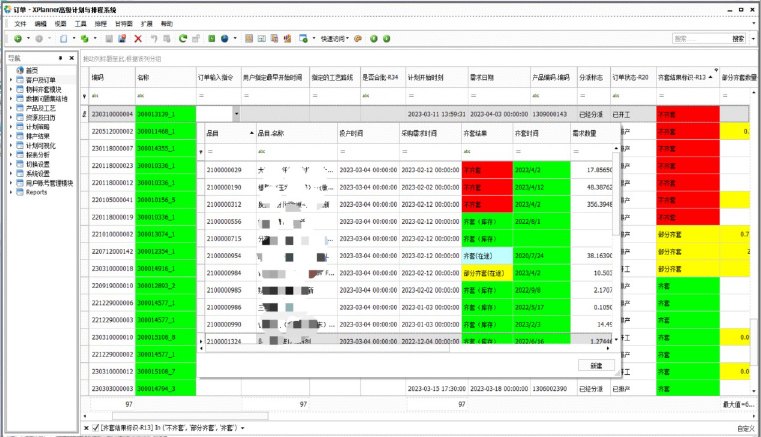Click cell 齐套(在途) in popup row 2100000954

click(487, 256)
